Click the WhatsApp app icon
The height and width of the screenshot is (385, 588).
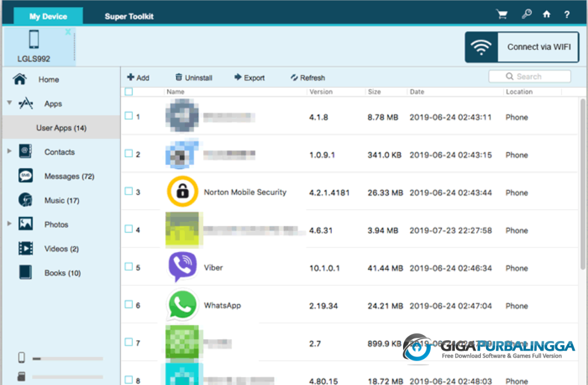coord(182,304)
